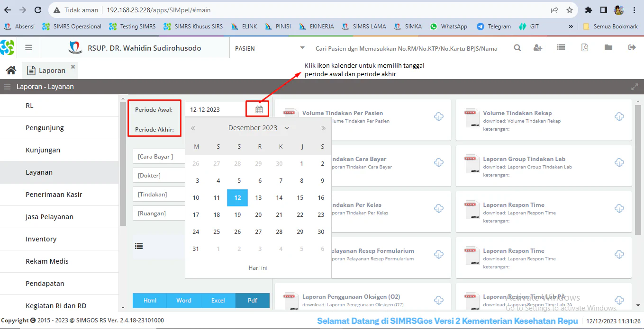The height and width of the screenshot is (329, 644).
Task: Open the calendar icon for Periode Awal
Action: (259, 109)
